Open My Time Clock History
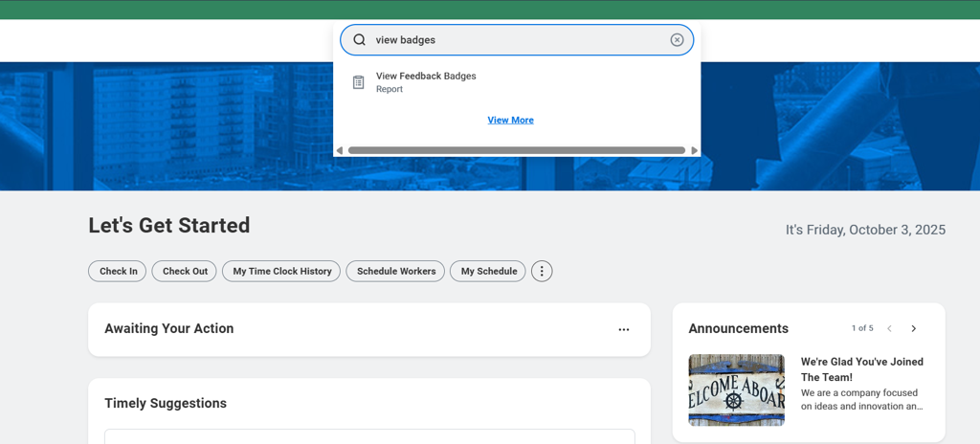 pos(281,272)
